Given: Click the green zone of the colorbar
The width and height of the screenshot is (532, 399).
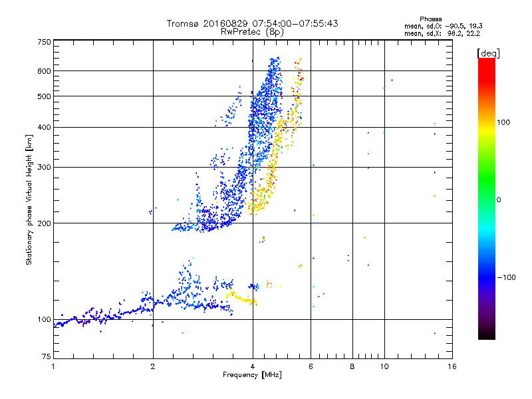Looking at the screenshot, I should tap(487, 178).
